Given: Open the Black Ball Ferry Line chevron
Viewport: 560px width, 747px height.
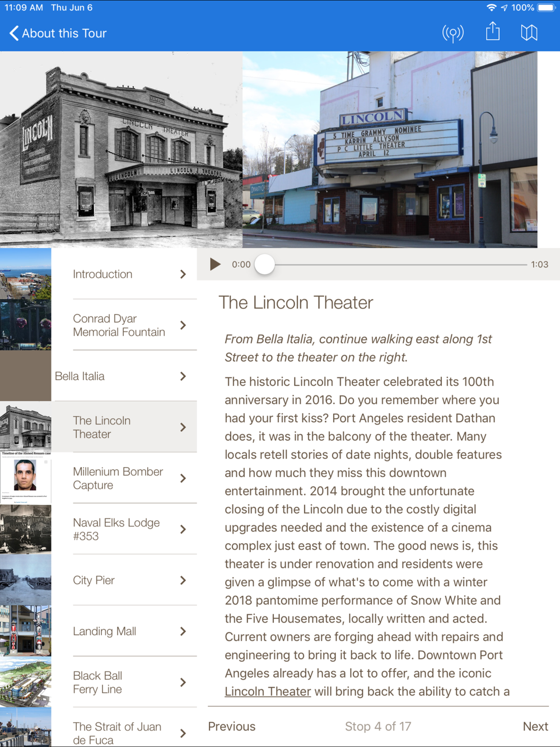Looking at the screenshot, I should [183, 682].
